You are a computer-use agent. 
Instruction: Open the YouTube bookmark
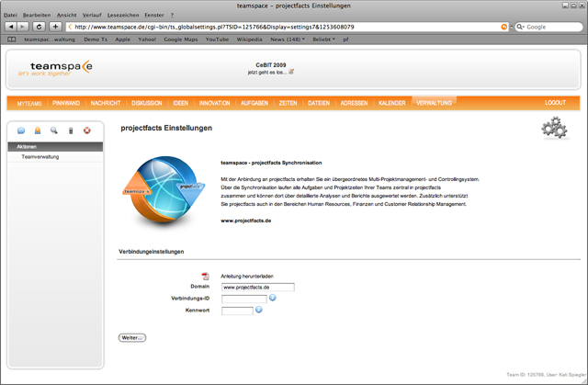pyautogui.click(x=217, y=40)
